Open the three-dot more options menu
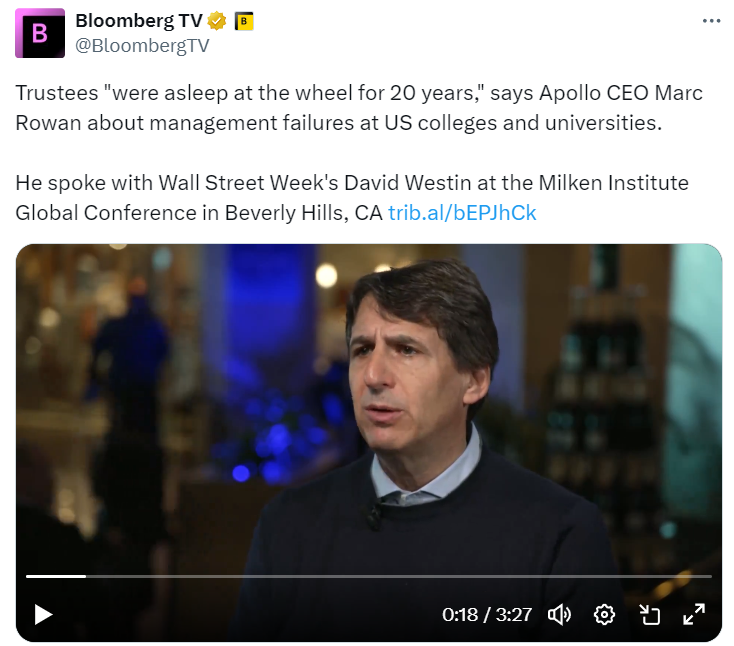Image resolution: width=734 pixels, height=646 pixels. point(711,20)
